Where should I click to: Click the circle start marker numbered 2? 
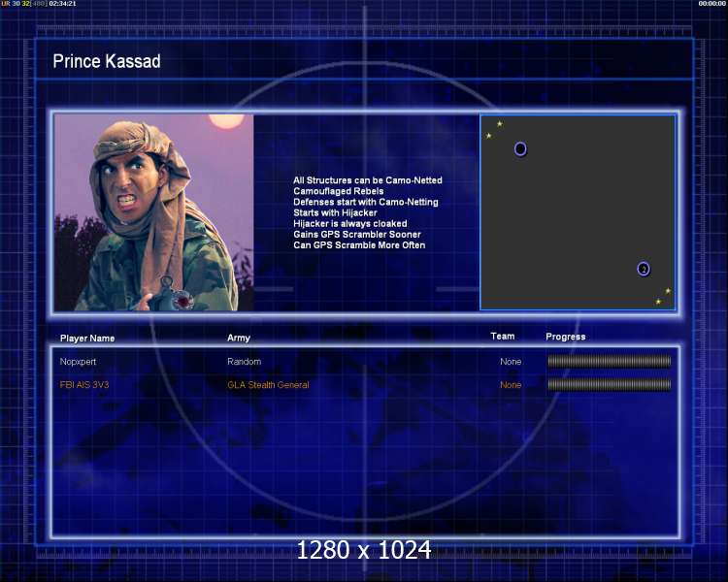coord(644,269)
